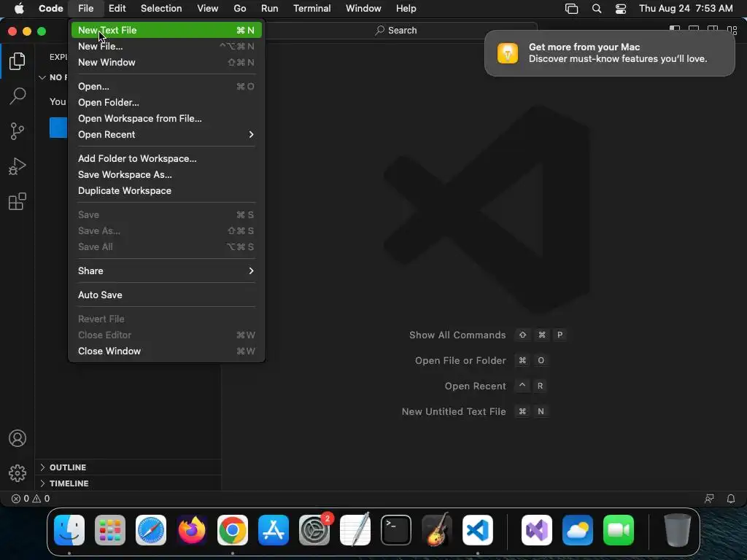Expand the Open Recent submenu
The width and height of the screenshot is (747, 560).
(x=166, y=135)
